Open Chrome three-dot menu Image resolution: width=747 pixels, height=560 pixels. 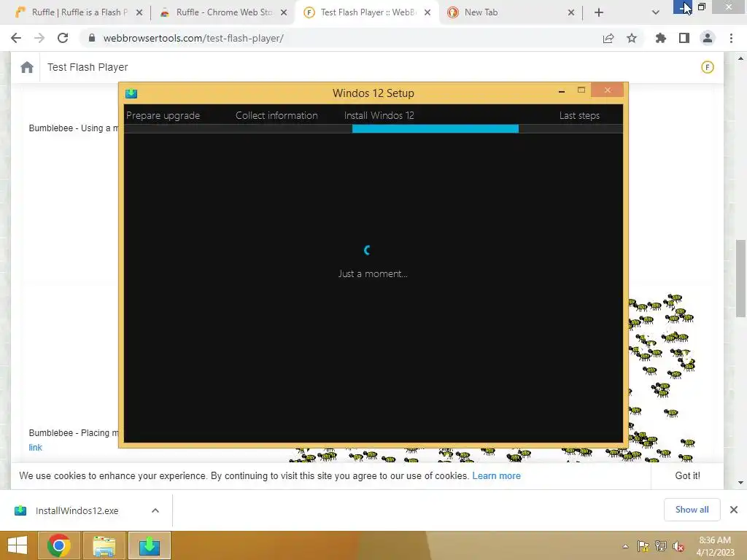[731, 38]
